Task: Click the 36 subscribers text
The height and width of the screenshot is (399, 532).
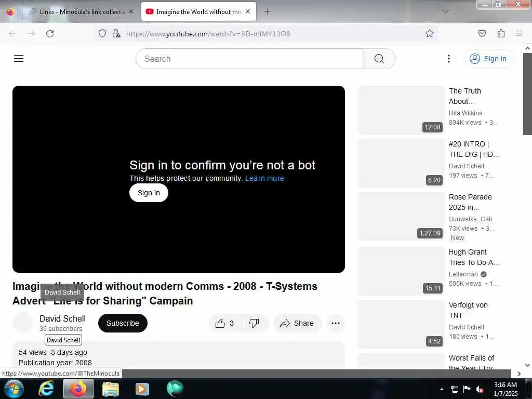Action: click(61, 328)
